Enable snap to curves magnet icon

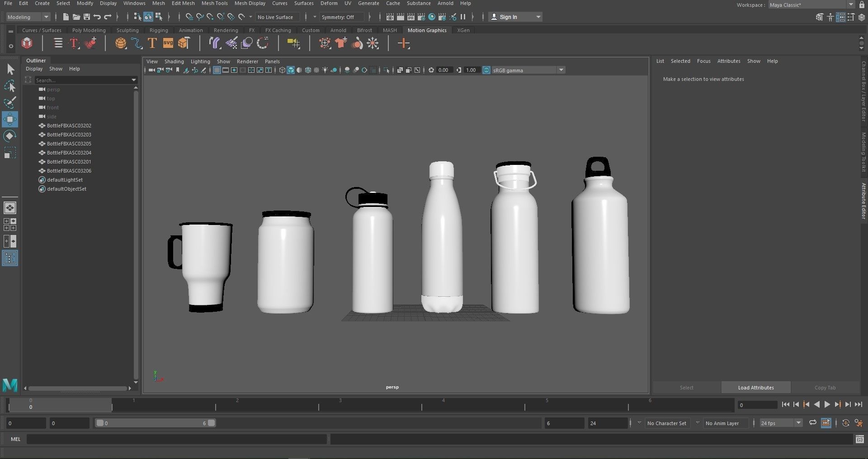pyautogui.click(x=199, y=17)
